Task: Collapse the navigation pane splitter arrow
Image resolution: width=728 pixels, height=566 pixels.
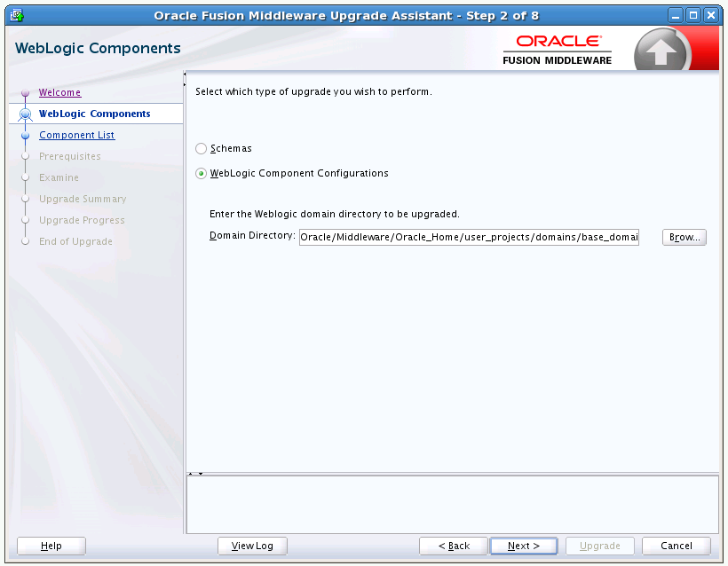Action: pos(185,75)
